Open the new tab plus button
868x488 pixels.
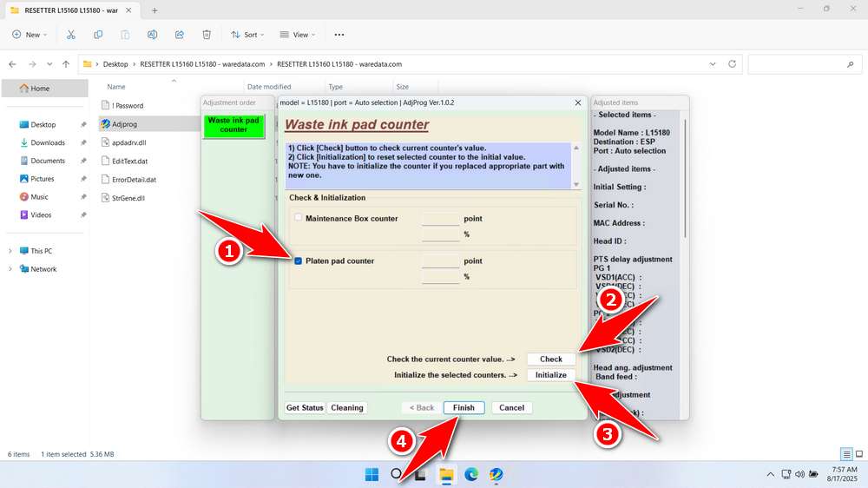(x=155, y=10)
